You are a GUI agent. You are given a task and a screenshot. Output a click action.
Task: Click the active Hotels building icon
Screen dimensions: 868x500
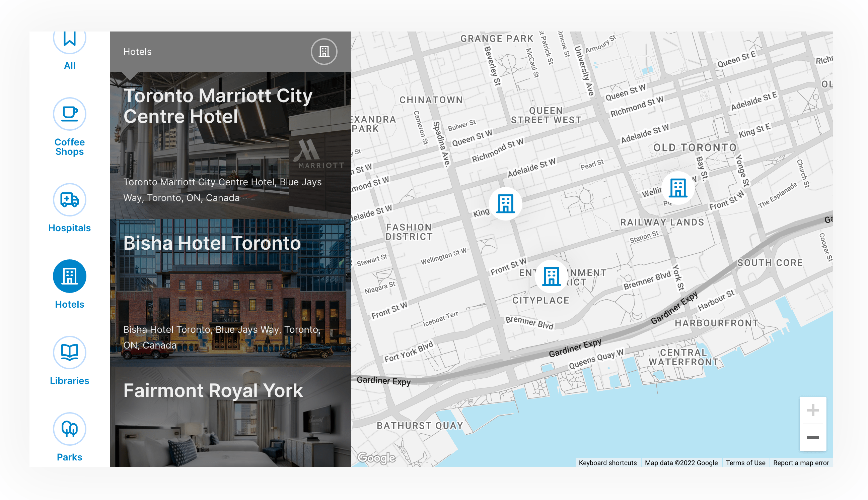coord(69,276)
